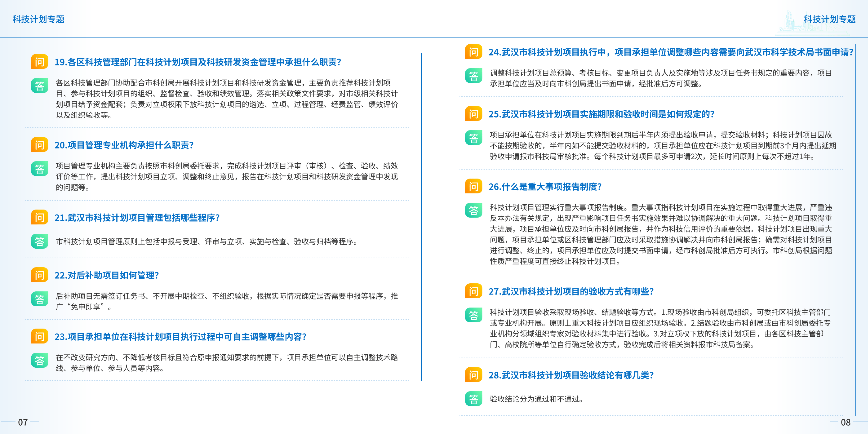
Task: Click the orange 问 icon beside question 19
Action: tap(39, 62)
